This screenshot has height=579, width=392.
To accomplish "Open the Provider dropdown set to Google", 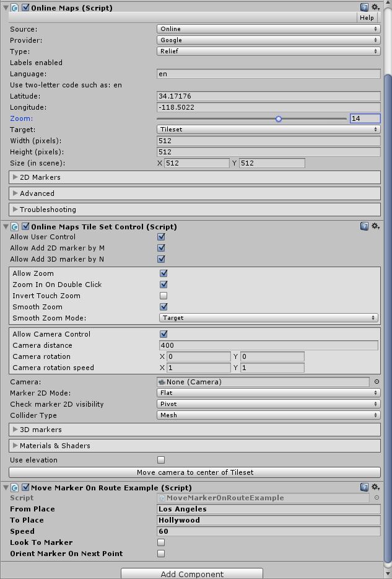I will 269,40.
